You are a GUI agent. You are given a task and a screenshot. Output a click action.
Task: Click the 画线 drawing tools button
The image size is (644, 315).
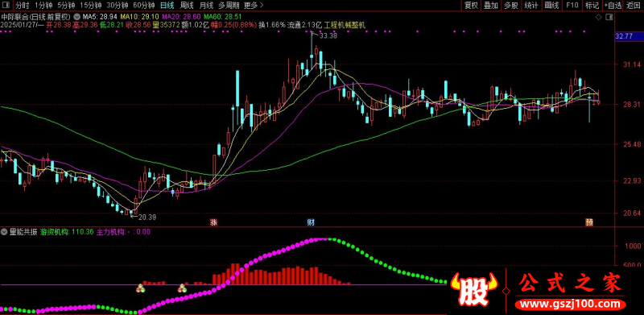551,6
